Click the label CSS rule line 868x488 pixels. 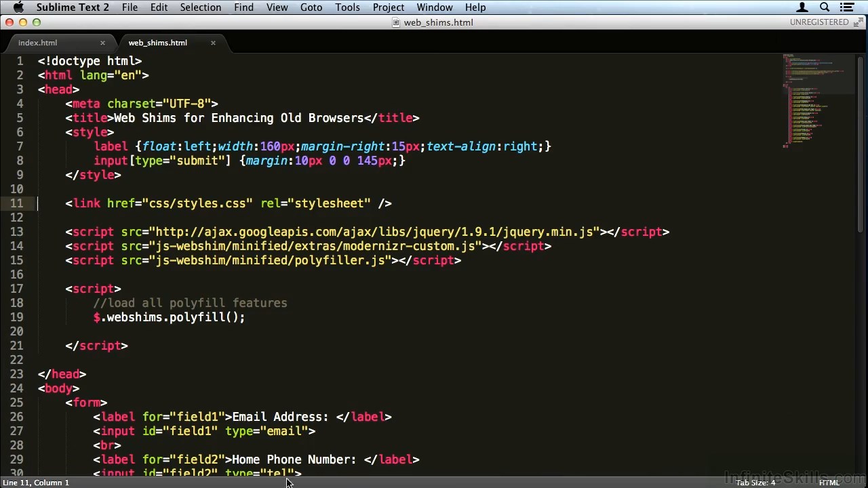coord(323,146)
